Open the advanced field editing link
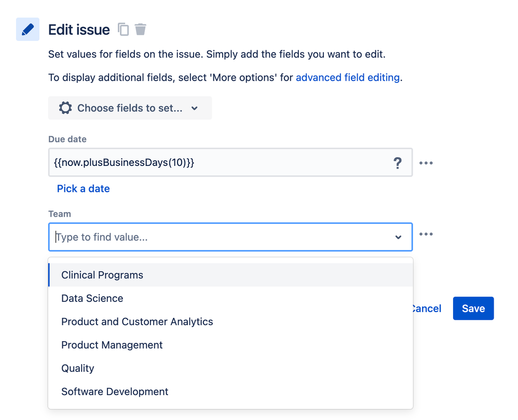Viewport: 518px width, 420px height. pyautogui.click(x=348, y=78)
